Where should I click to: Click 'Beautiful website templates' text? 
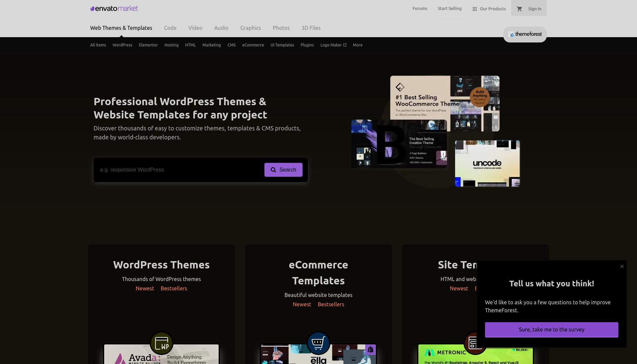[318, 295]
